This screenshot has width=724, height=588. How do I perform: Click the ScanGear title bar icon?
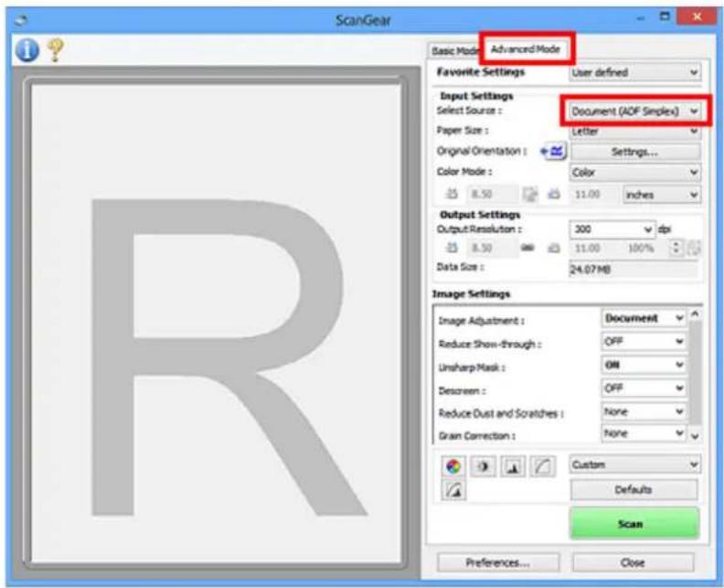(21, 20)
